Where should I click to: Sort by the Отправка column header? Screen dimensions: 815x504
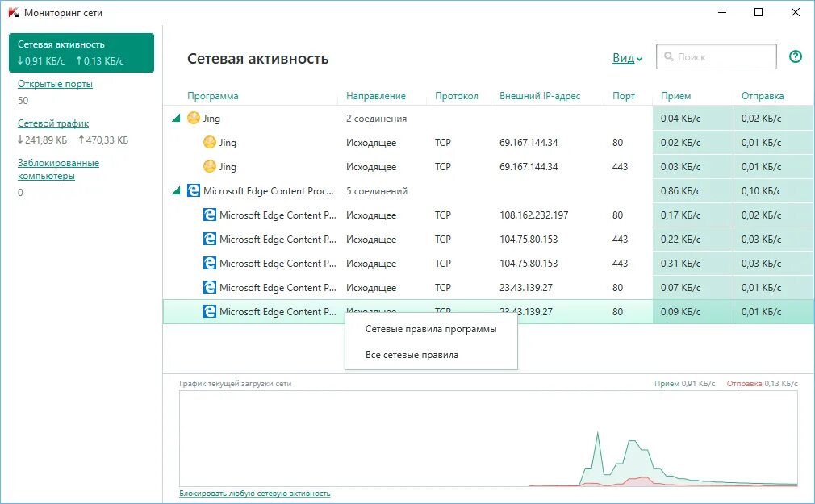763,96
